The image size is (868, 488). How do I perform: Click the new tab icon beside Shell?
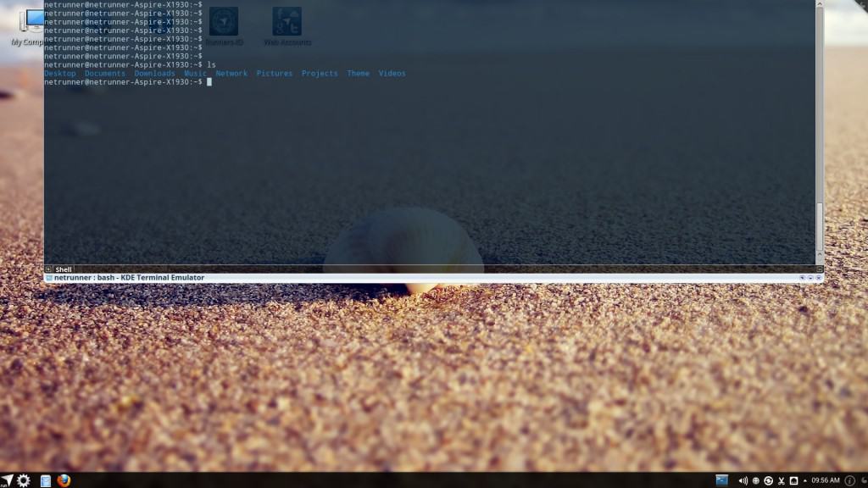pyautogui.click(x=48, y=269)
